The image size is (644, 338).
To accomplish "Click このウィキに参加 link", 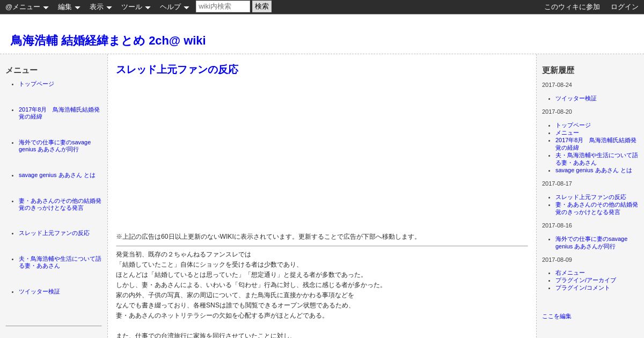I will (x=572, y=7).
